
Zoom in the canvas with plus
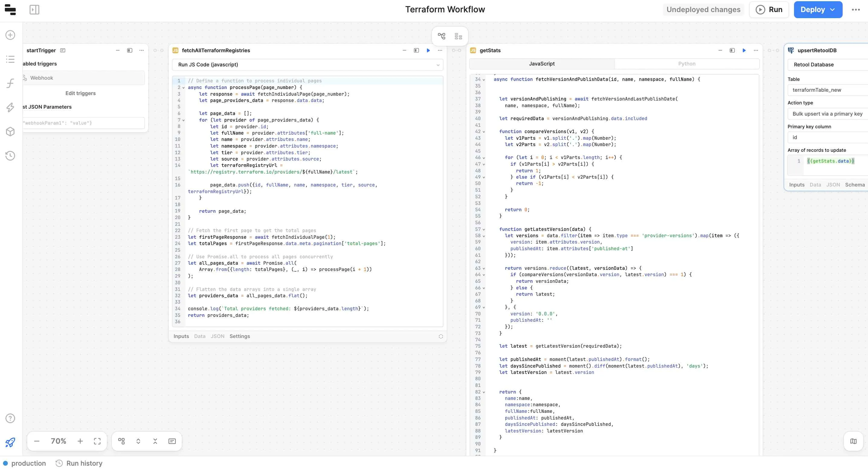tap(80, 441)
